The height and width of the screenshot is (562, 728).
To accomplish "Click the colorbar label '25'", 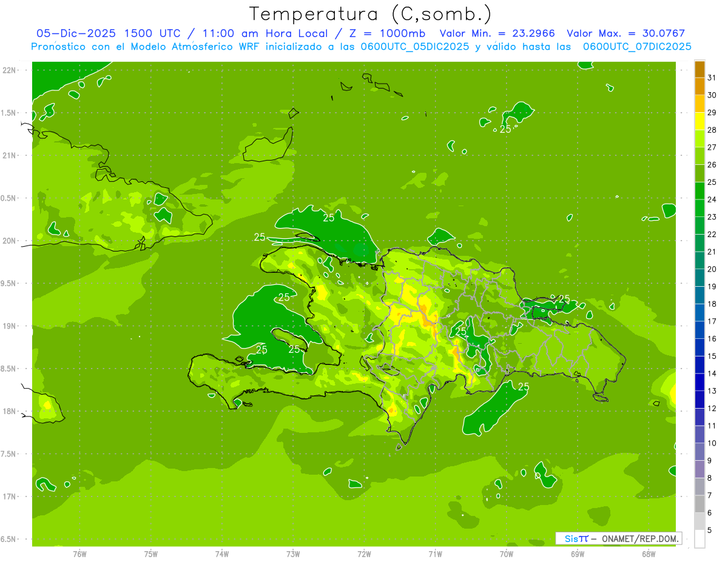I will point(712,182).
